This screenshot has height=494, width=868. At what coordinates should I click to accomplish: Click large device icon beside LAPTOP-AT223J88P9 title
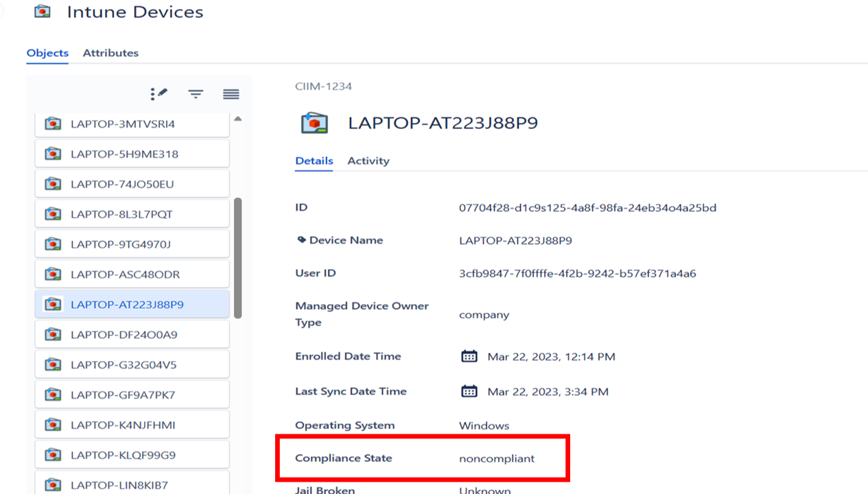315,123
